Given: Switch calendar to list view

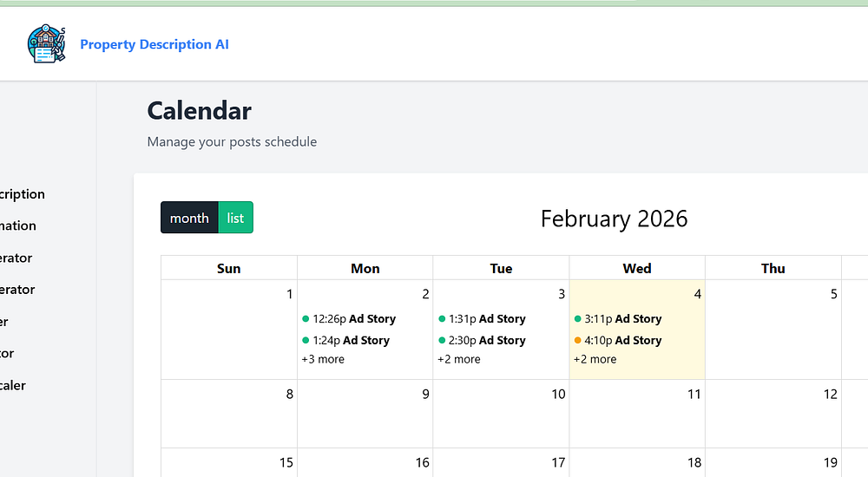Looking at the screenshot, I should pos(235,218).
